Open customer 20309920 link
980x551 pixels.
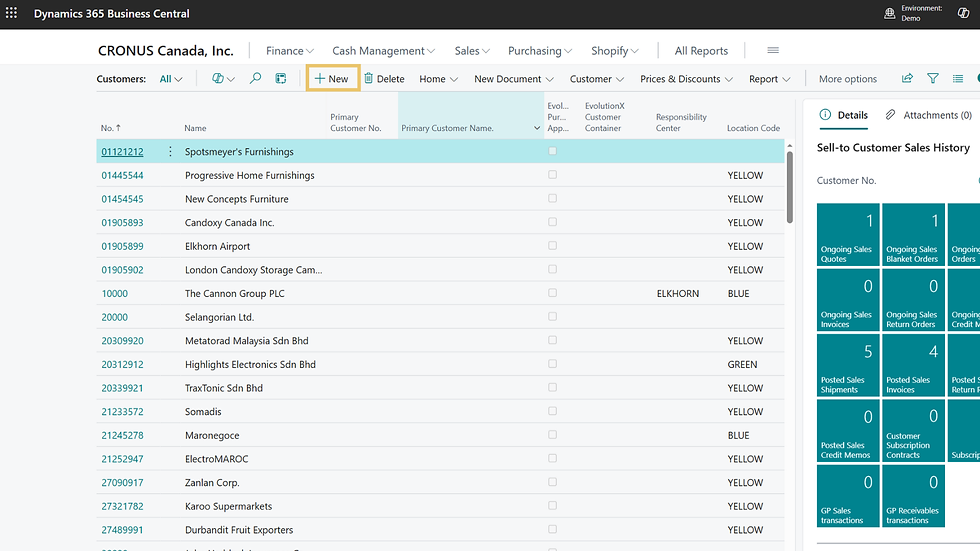(x=122, y=340)
